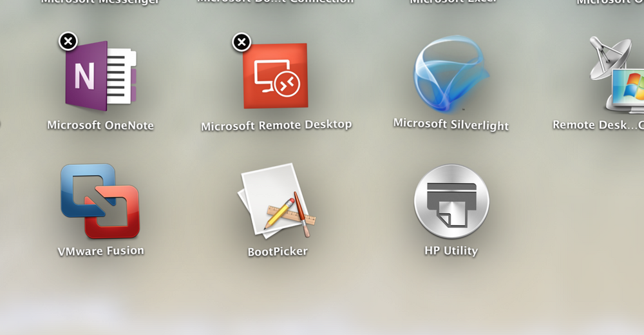Delete OneNote using its X badge
Screen dimensions: 644x335
click(68, 41)
